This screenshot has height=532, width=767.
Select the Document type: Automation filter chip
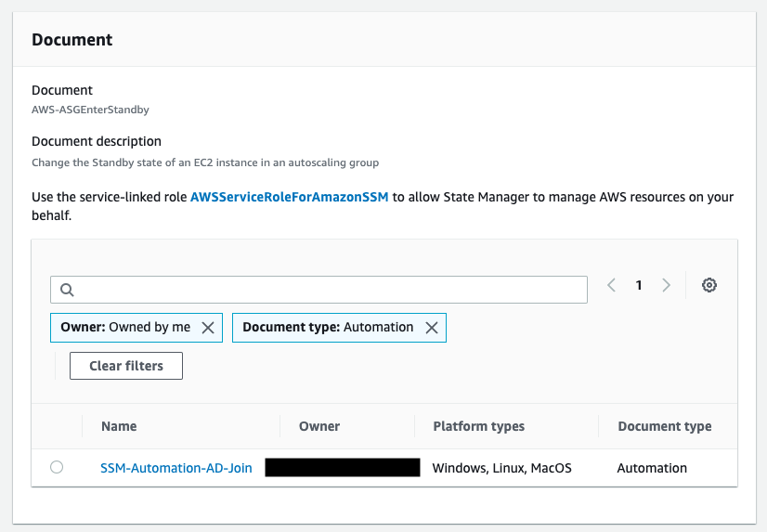(x=328, y=327)
